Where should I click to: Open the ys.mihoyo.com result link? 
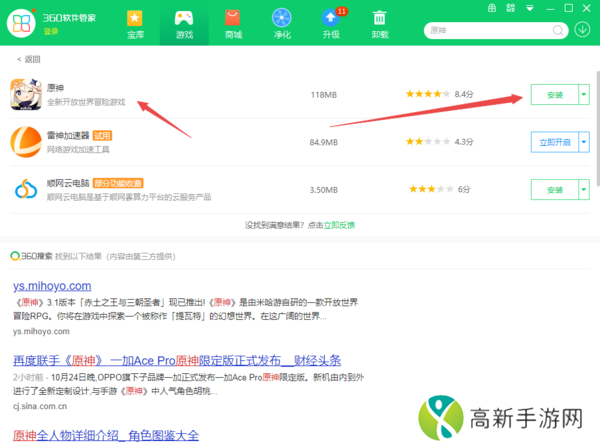coord(52,286)
